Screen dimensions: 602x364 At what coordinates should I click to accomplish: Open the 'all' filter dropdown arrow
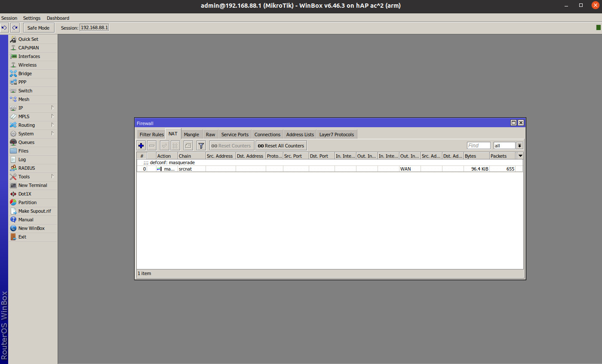tap(519, 146)
